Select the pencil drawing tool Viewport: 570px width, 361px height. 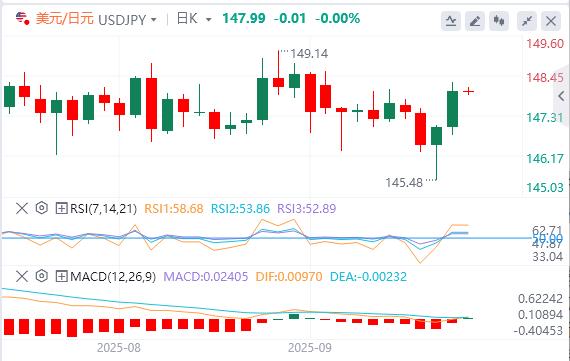pos(475,21)
